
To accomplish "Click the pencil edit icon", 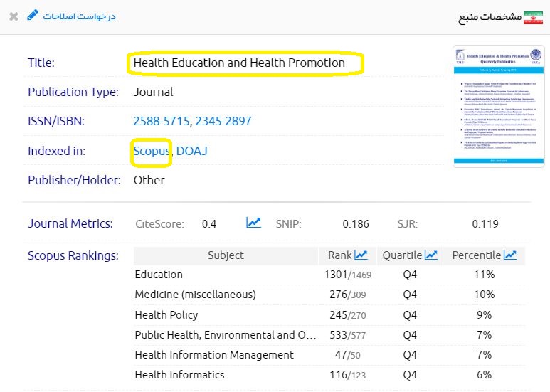I will coord(33,15).
